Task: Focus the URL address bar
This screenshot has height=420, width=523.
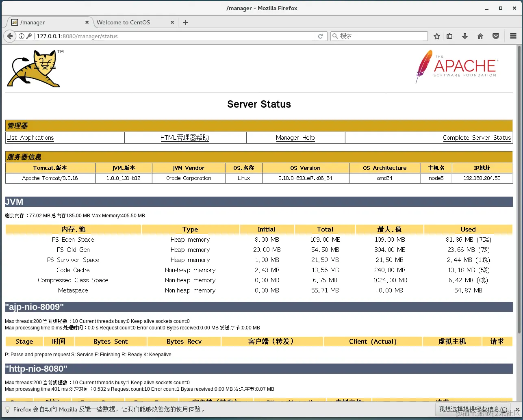Action: [175, 36]
